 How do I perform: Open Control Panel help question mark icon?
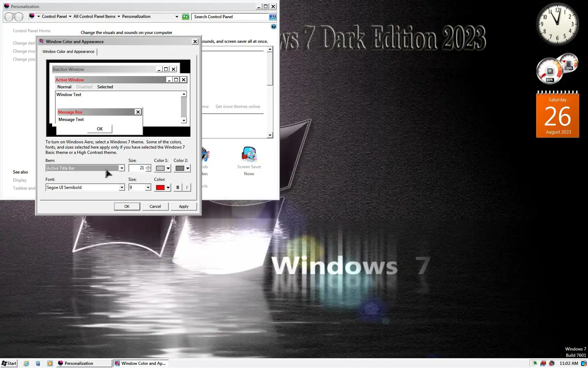tap(274, 27)
